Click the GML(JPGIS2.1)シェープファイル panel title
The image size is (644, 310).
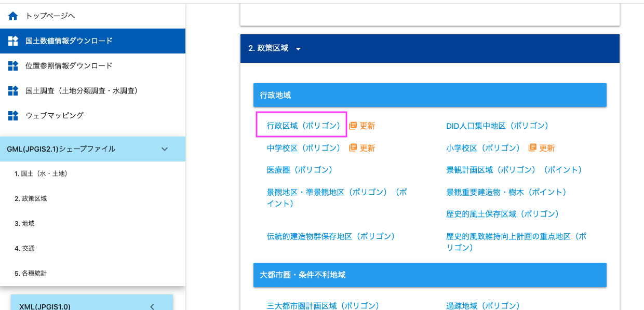[61, 149]
